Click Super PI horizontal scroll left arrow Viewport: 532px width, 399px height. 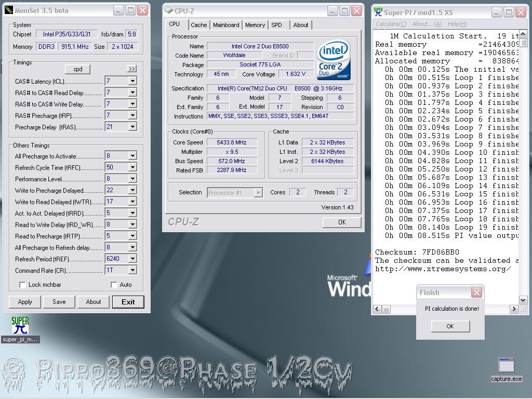click(x=377, y=309)
